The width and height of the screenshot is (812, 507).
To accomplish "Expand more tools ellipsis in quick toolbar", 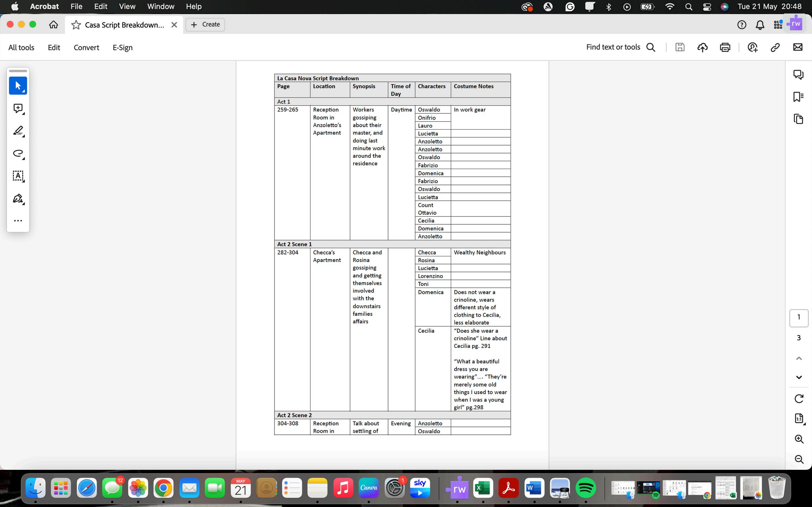I will [18, 221].
